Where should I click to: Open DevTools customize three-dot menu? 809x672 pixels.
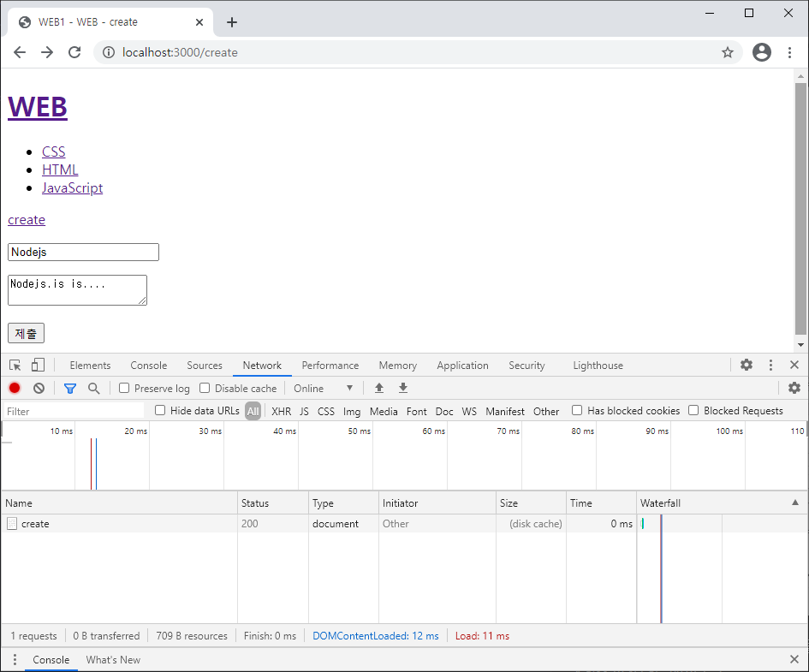770,366
